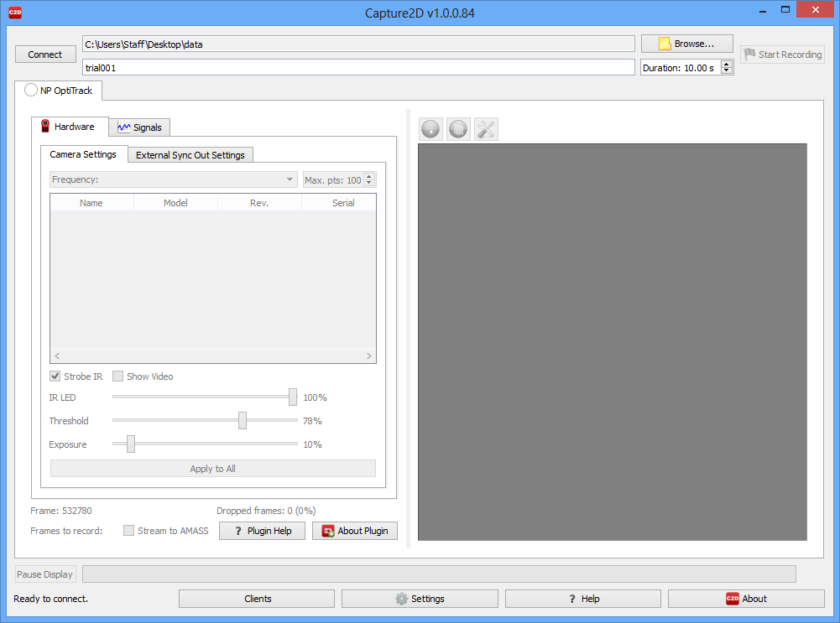
Task: Open the About Plugin dialog
Action: (355, 531)
